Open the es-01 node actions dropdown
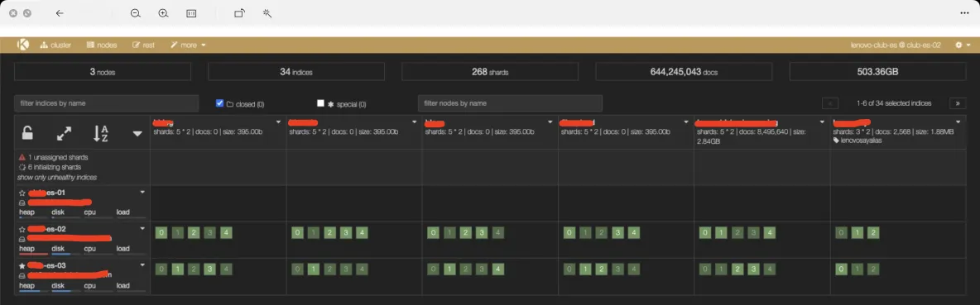The width and height of the screenshot is (980, 305). point(142,192)
